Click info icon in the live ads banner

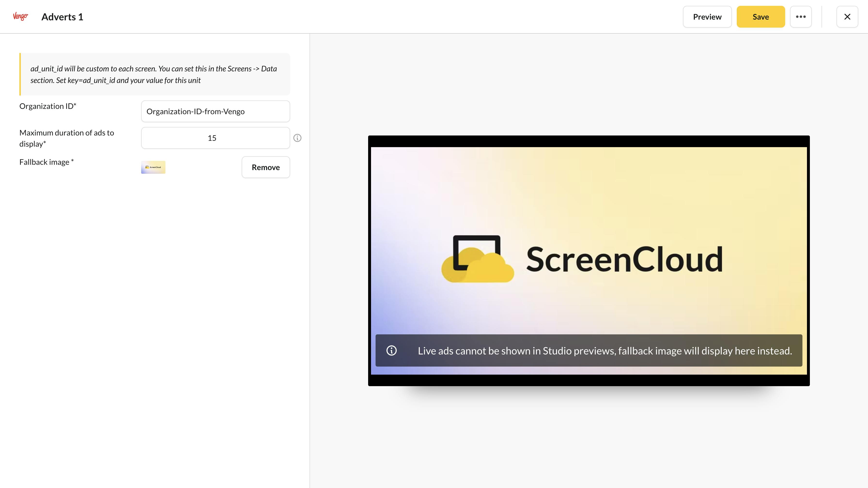391,350
